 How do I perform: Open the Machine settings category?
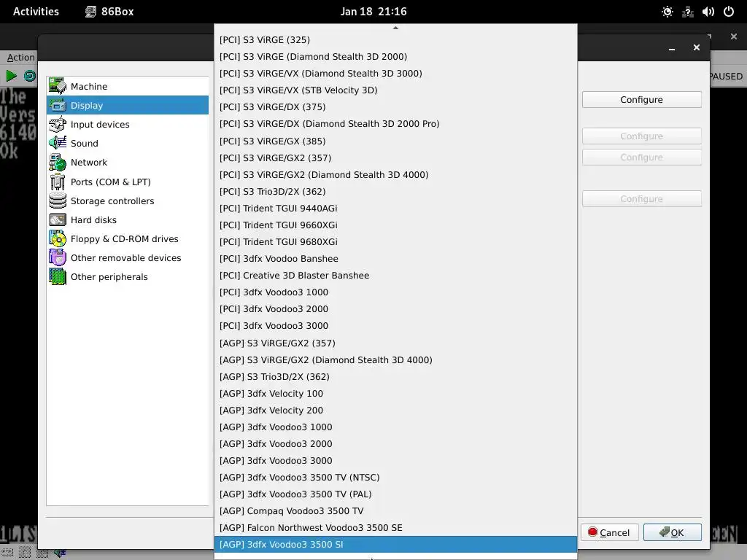point(128,86)
